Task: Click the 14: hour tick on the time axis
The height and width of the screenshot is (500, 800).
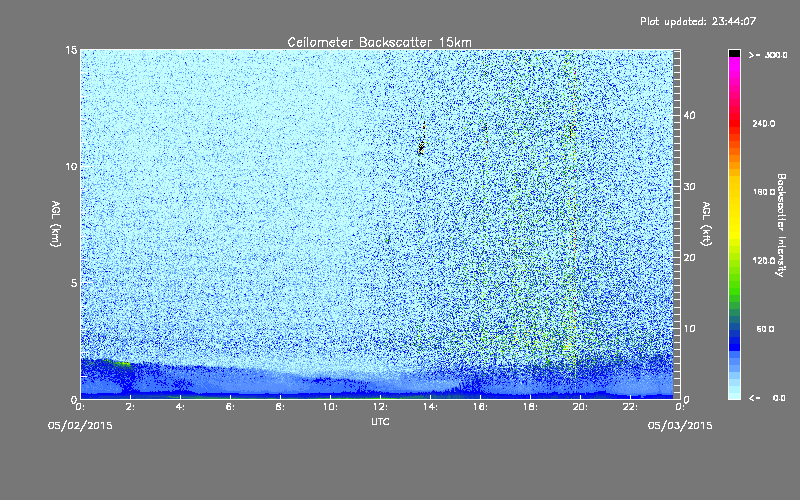Action: tap(431, 407)
